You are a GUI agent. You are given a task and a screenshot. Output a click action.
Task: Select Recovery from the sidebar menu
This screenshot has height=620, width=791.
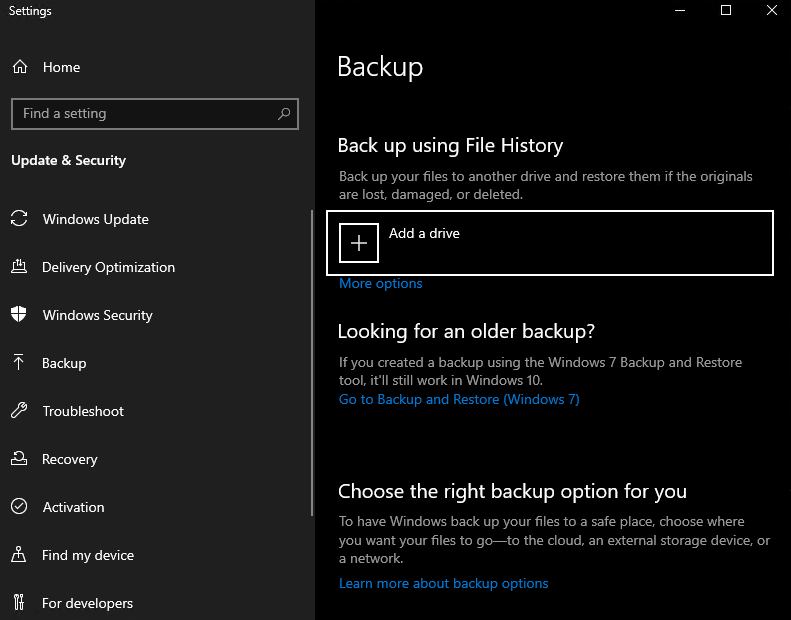(x=69, y=459)
